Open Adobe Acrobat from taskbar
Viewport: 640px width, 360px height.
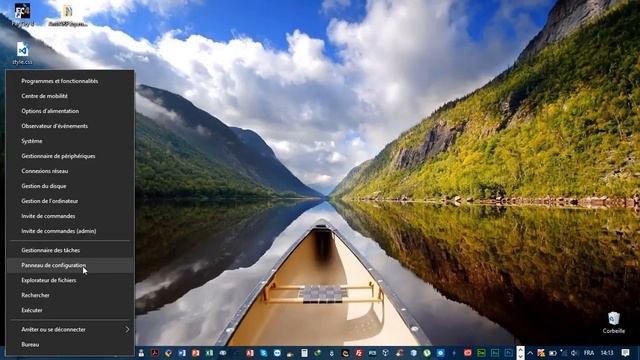click(155, 353)
